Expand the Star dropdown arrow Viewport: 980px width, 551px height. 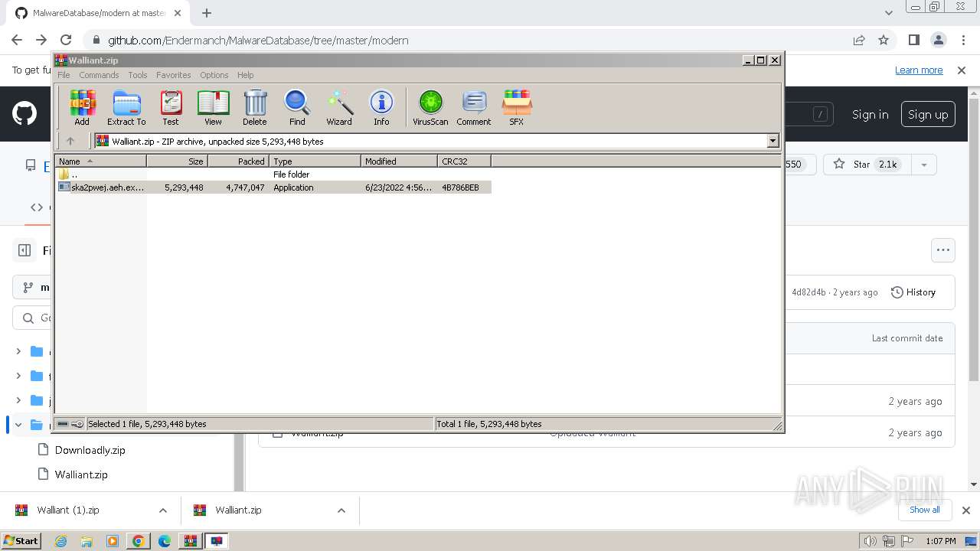pos(923,164)
